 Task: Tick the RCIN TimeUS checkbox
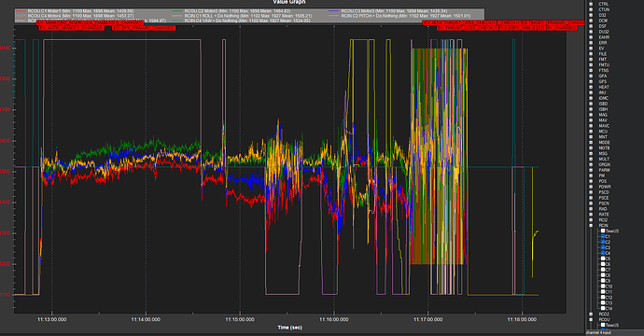click(x=603, y=231)
